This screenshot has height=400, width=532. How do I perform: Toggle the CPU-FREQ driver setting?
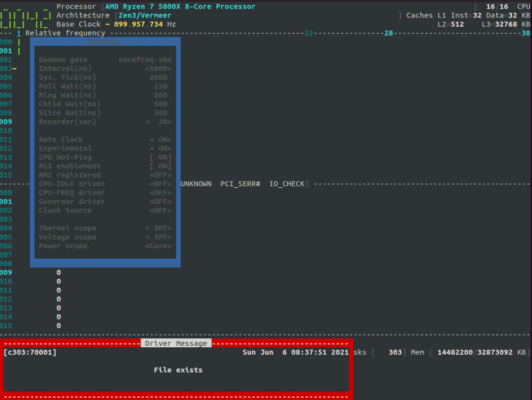161,193
